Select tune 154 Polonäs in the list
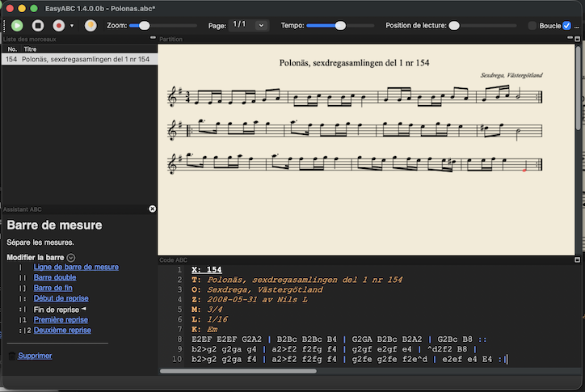Viewport: 585px width, 392px height. coord(79,59)
